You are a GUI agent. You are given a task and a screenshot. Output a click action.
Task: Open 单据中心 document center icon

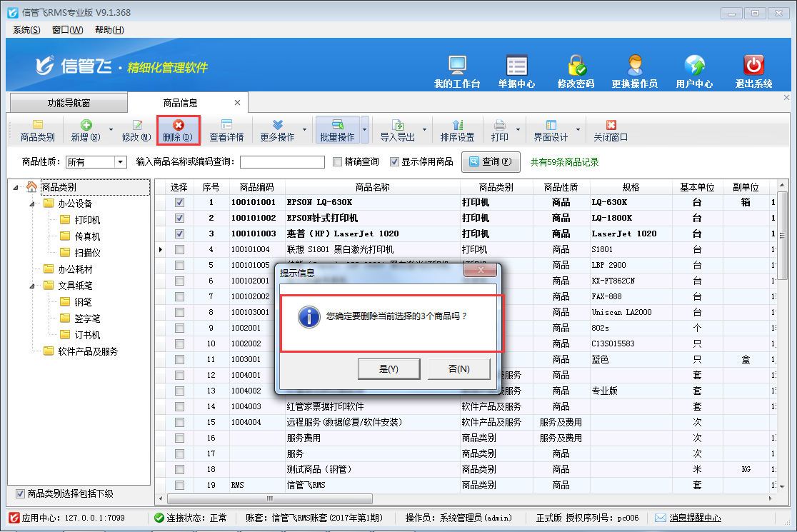coord(516,66)
